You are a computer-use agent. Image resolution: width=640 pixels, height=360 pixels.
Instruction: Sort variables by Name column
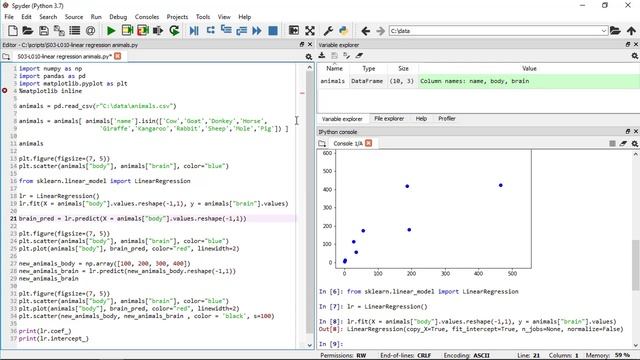(334, 69)
